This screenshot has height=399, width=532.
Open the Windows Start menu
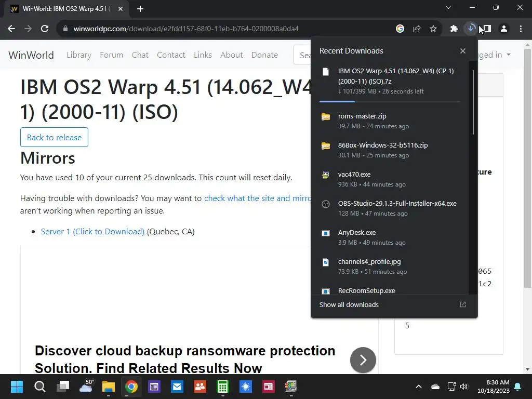(x=17, y=387)
